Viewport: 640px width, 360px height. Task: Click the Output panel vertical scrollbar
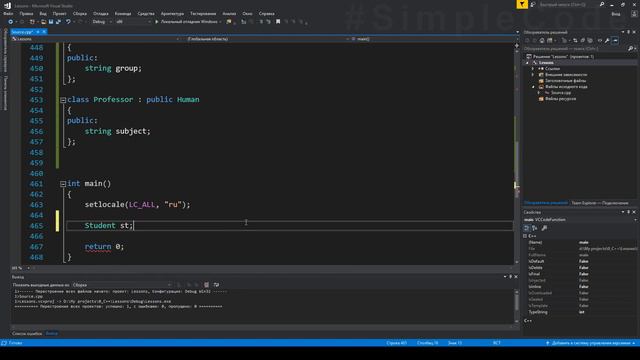pyautogui.click(x=517, y=306)
